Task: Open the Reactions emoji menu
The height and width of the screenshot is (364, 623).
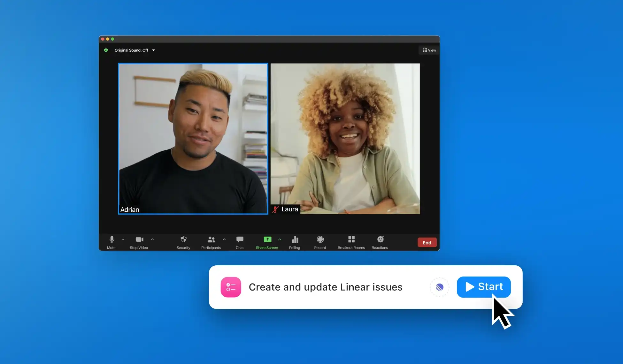Action: [x=380, y=240]
